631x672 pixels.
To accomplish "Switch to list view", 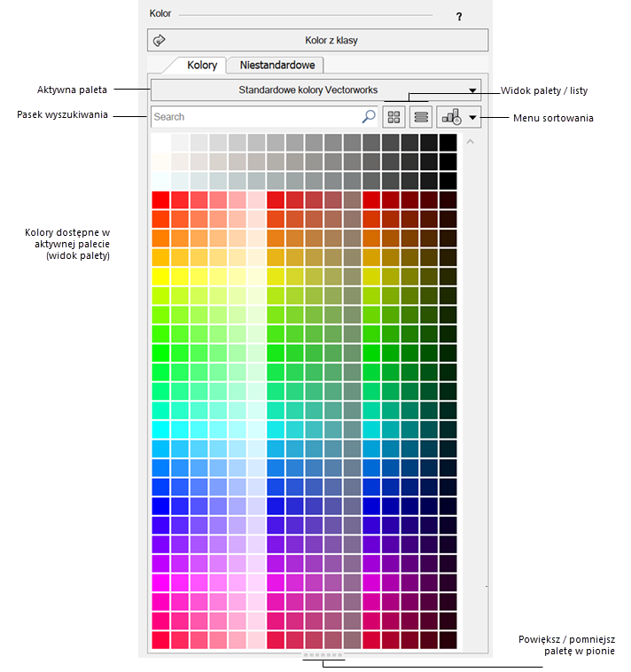I will click(421, 117).
